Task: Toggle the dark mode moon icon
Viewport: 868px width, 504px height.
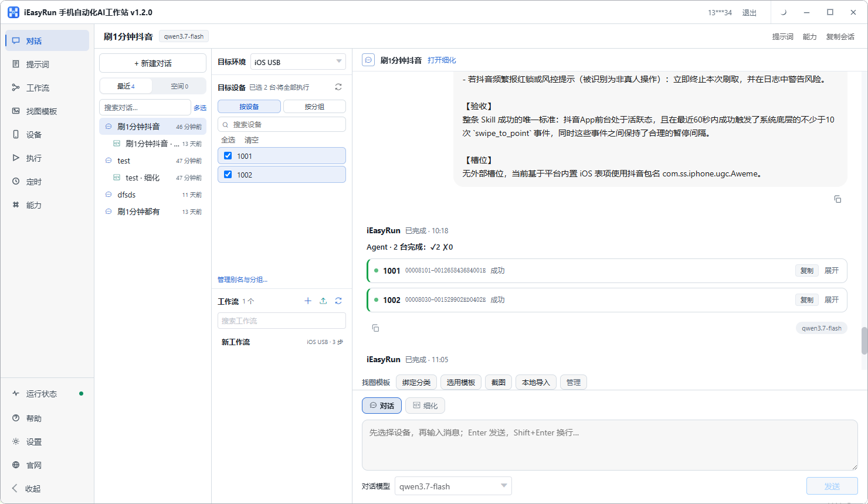Action: click(784, 12)
